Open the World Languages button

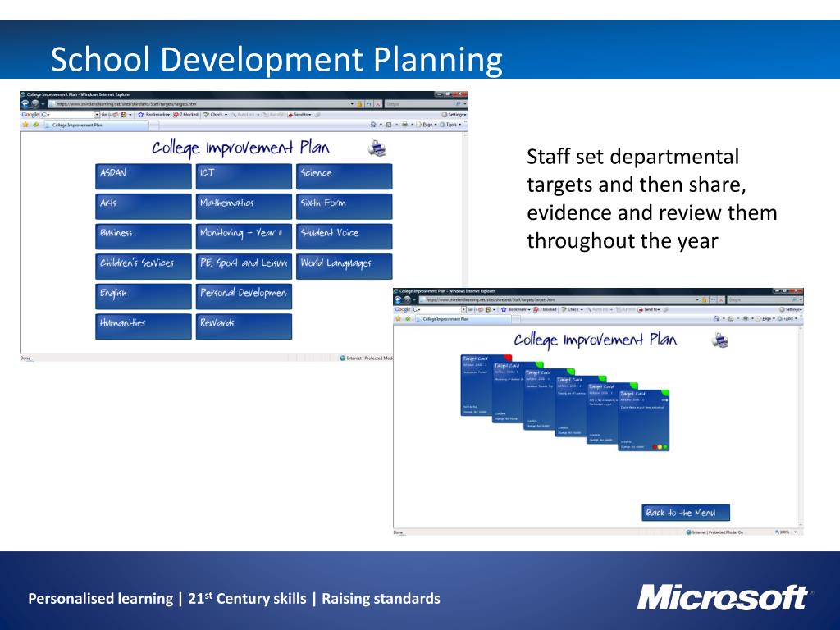(344, 267)
